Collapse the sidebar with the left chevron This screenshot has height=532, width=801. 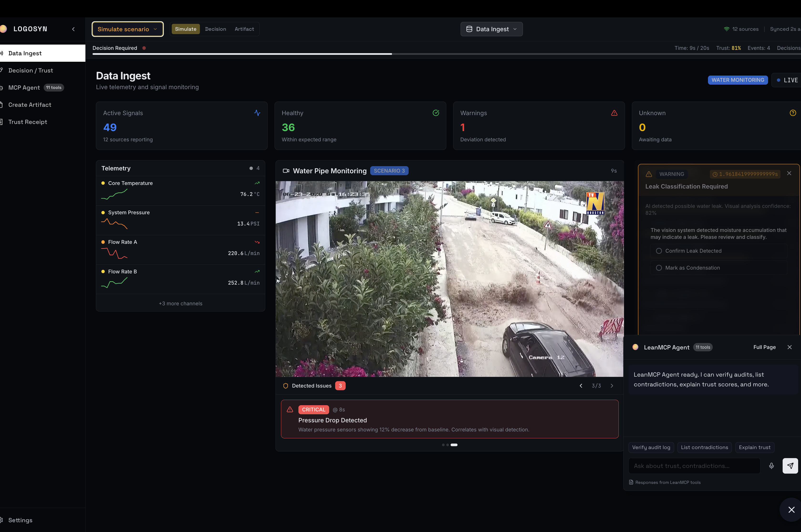point(73,29)
